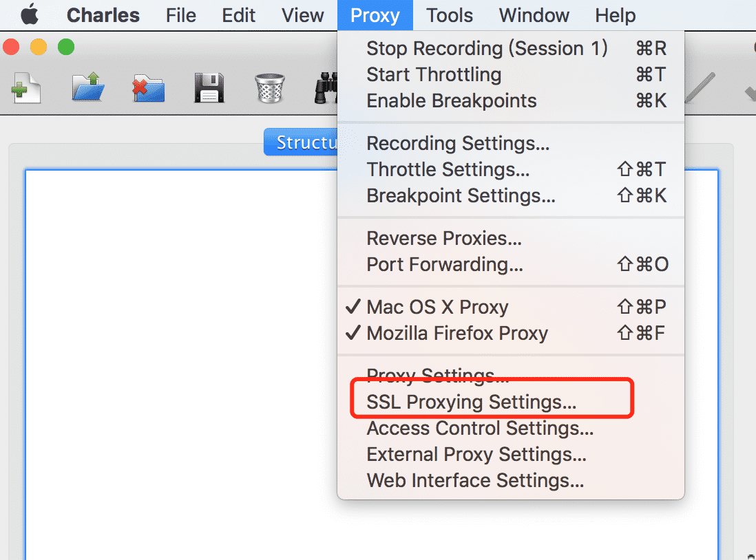Click the Find binoculars icon
Image resolution: width=756 pixels, height=560 pixels.
pos(326,87)
